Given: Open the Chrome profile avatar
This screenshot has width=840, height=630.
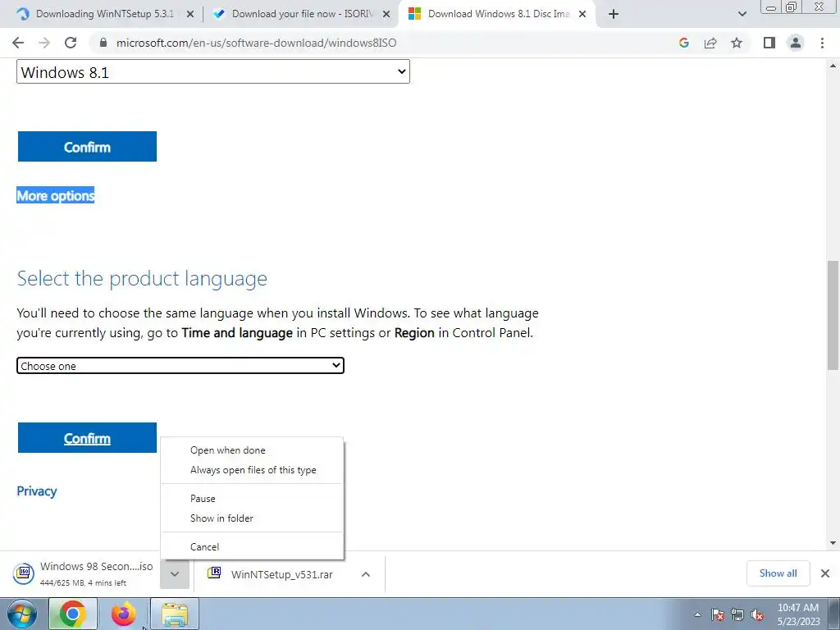Looking at the screenshot, I should [796, 43].
